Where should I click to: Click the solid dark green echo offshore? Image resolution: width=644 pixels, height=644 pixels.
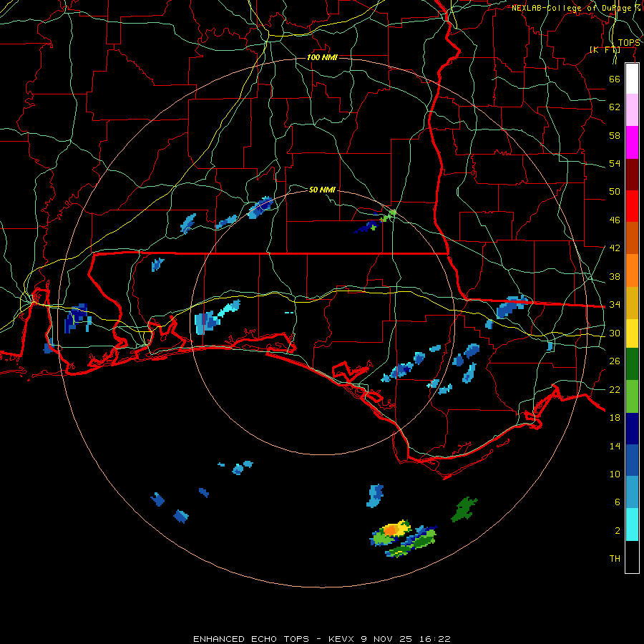pos(464,509)
